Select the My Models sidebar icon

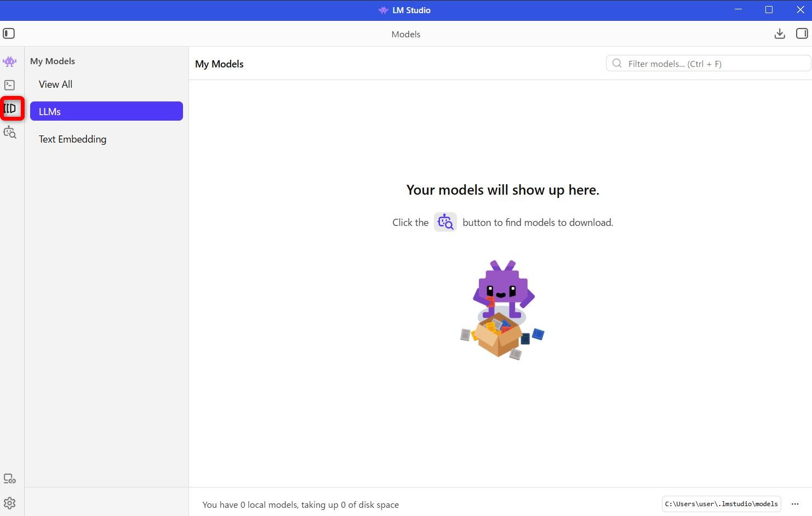11,109
